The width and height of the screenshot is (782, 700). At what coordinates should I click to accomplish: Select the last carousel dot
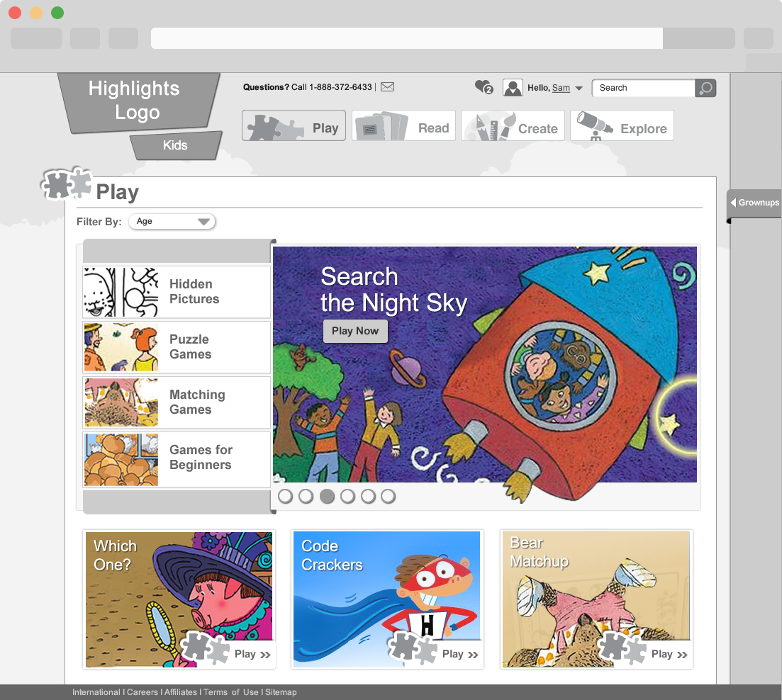tap(388, 496)
